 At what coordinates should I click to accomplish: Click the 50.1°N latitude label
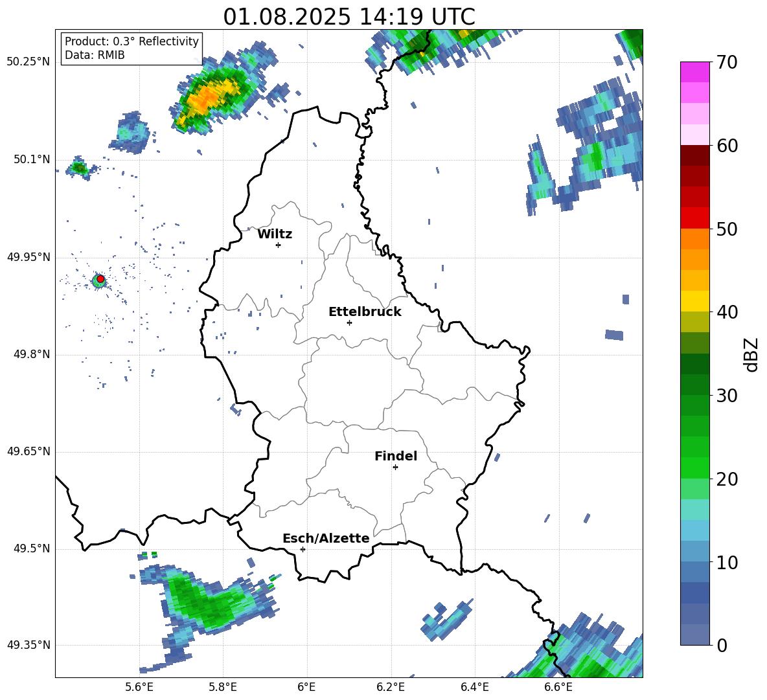click(x=32, y=159)
